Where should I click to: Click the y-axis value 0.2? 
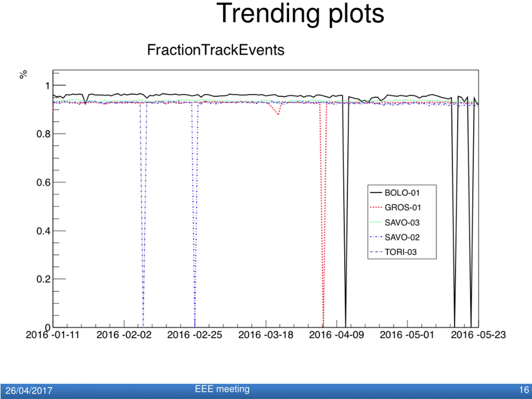tap(43, 279)
